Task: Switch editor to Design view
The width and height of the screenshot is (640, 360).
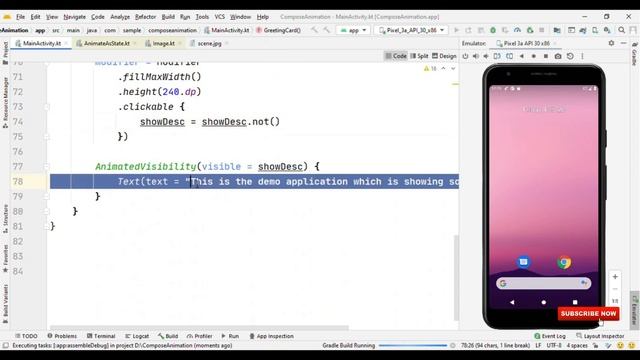Action: [x=444, y=56]
